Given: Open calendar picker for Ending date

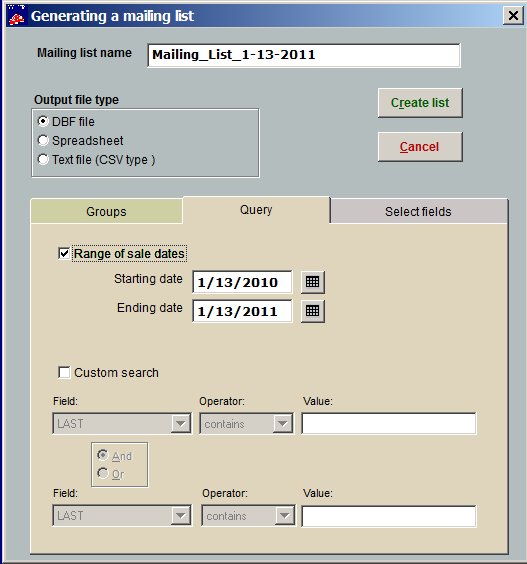Looking at the screenshot, I should tap(313, 311).
